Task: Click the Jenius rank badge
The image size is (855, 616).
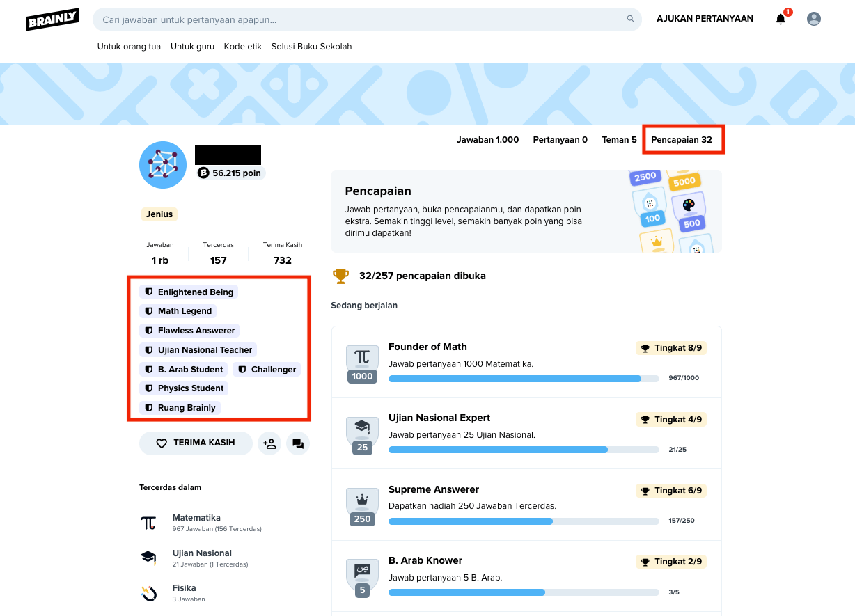Action: coord(159,214)
